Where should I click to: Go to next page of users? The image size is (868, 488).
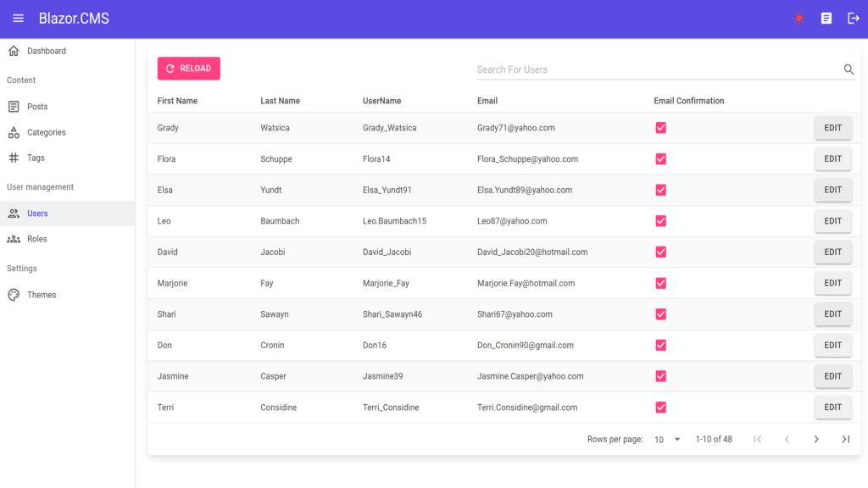[816, 439]
